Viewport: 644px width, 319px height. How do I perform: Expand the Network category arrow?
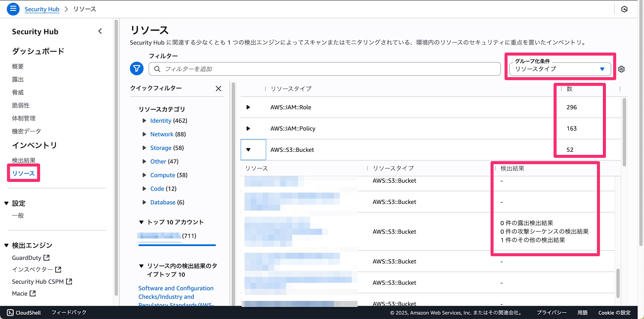pyautogui.click(x=144, y=134)
